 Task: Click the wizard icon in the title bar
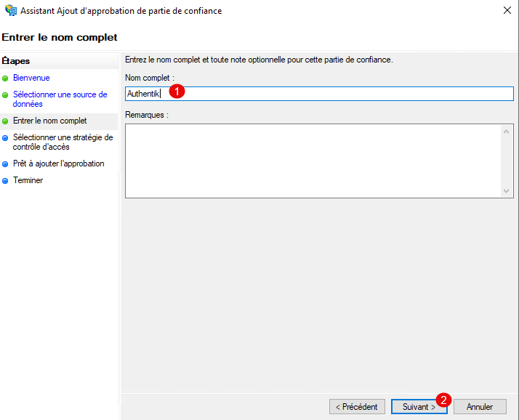coord(11,11)
